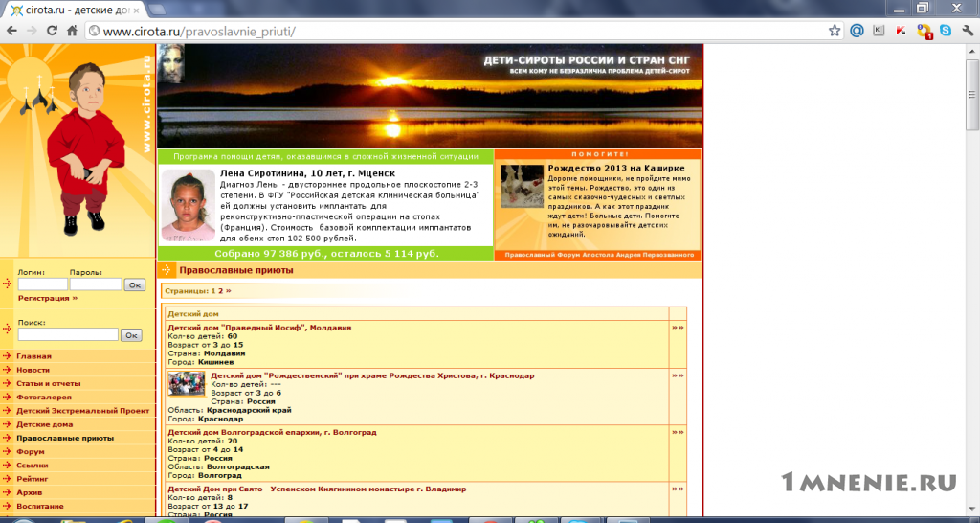Open a new browser tab
This screenshot has height=523, width=980.
click(x=158, y=10)
